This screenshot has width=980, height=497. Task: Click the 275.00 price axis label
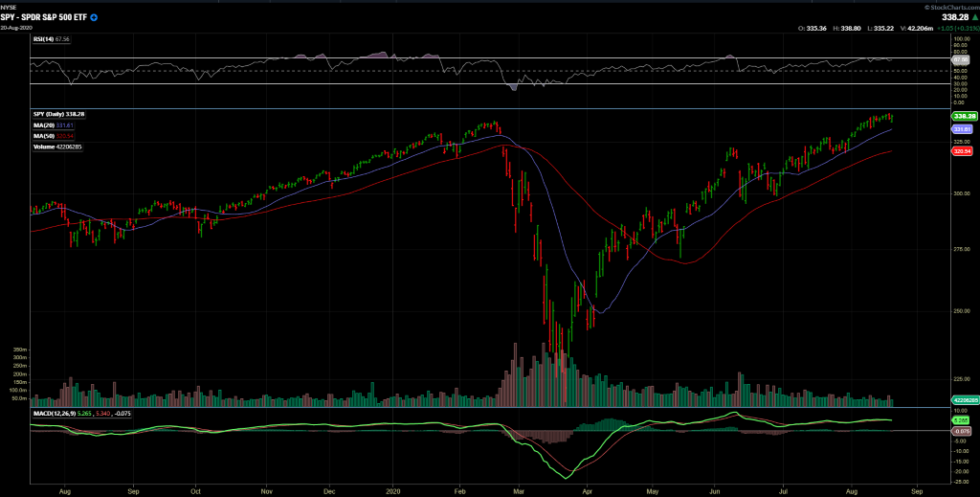point(961,250)
